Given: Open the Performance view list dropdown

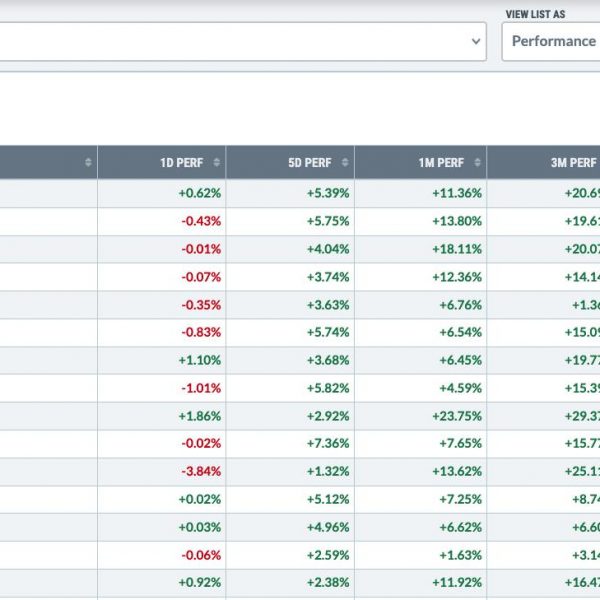Looking at the screenshot, I should pos(551,41).
